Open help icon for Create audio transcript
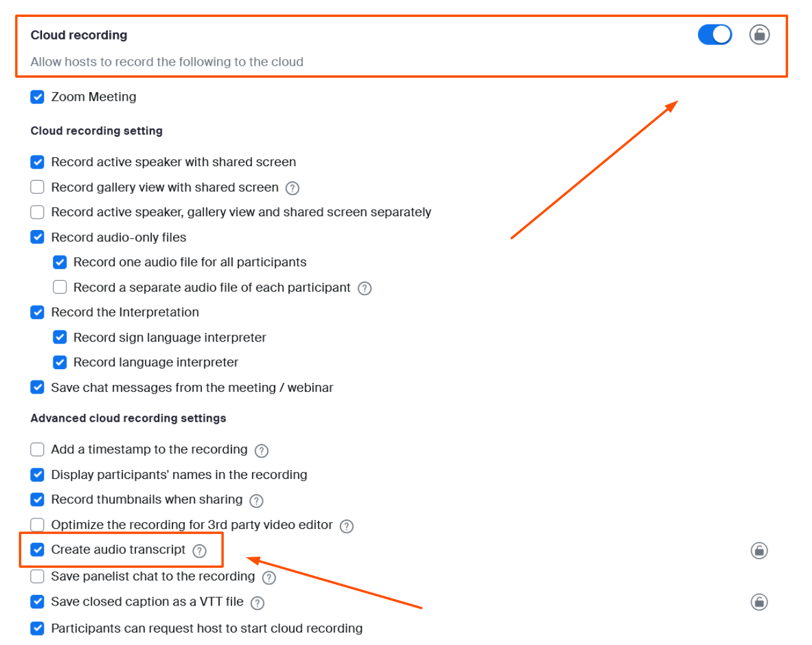812x645 pixels. click(x=199, y=551)
